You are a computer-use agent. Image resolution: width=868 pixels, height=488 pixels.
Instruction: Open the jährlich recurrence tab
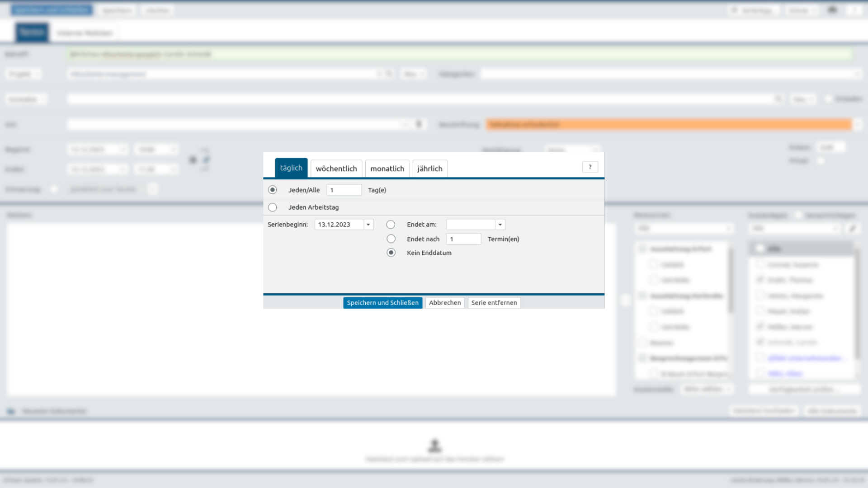(x=429, y=169)
